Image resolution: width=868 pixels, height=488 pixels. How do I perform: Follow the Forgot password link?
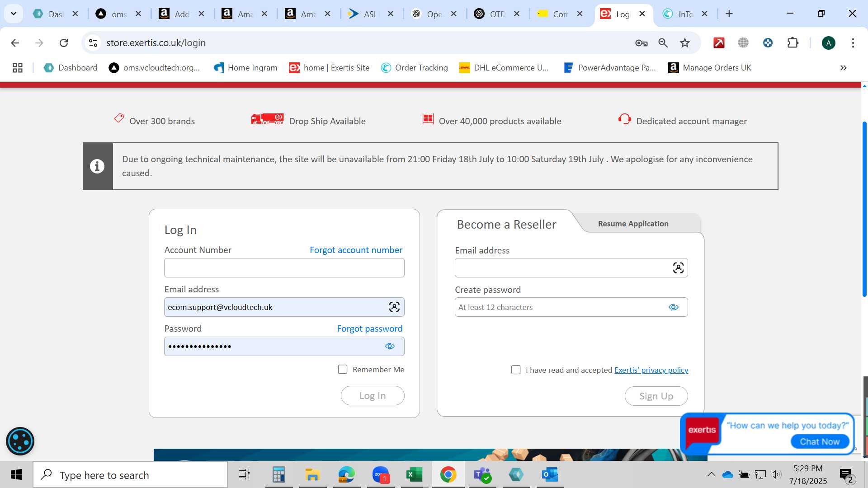[369, 329]
